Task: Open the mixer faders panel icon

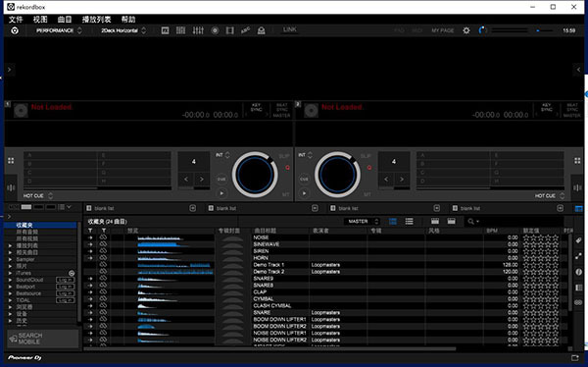Action: click(198, 30)
